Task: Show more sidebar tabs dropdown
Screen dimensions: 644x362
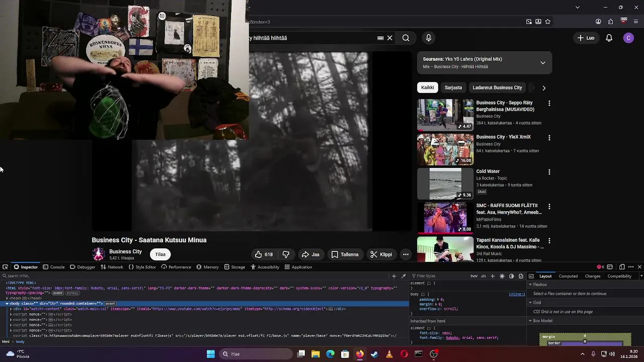Action: (641, 276)
